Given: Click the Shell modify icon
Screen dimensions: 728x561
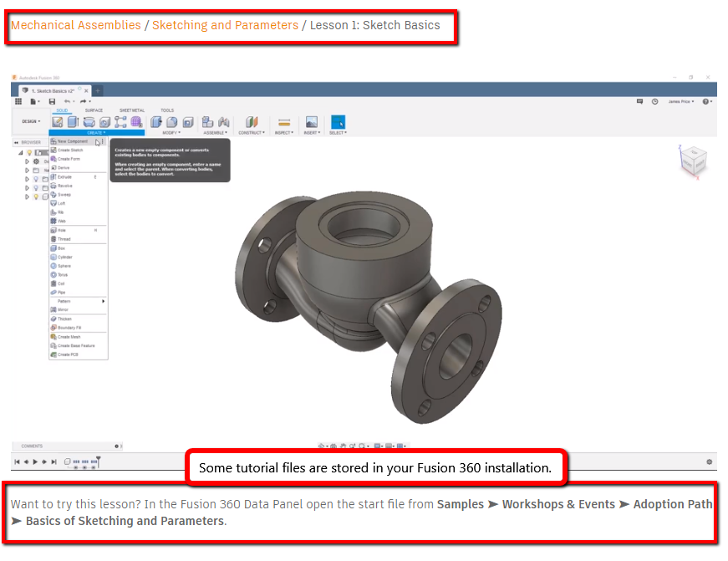Looking at the screenshot, I should [x=188, y=122].
